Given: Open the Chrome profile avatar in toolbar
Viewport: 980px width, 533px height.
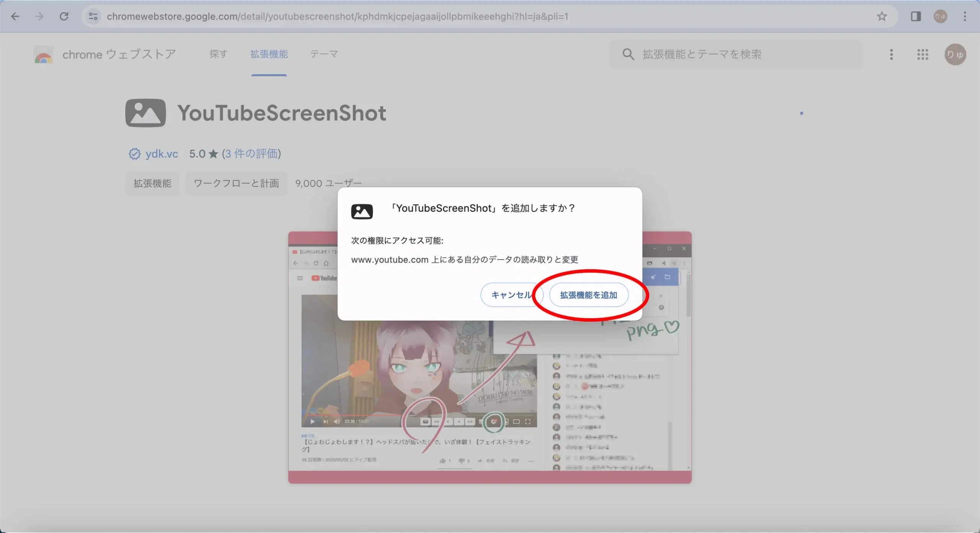Looking at the screenshot, I should [x=940, y=16].
